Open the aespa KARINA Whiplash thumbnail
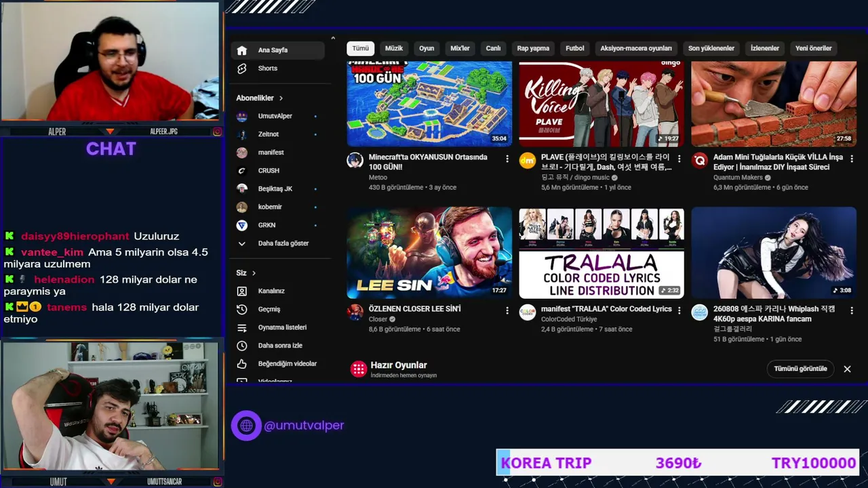 click(x=774, y=253)
